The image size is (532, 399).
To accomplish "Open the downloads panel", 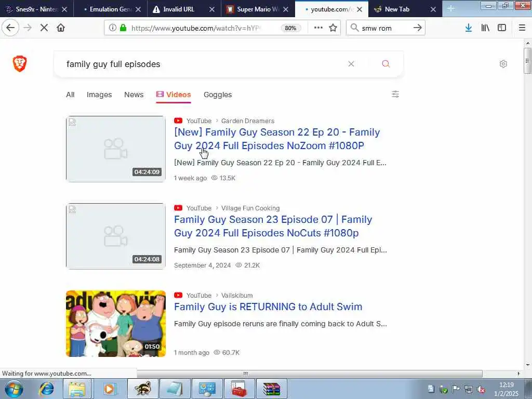I will [469, 28].
